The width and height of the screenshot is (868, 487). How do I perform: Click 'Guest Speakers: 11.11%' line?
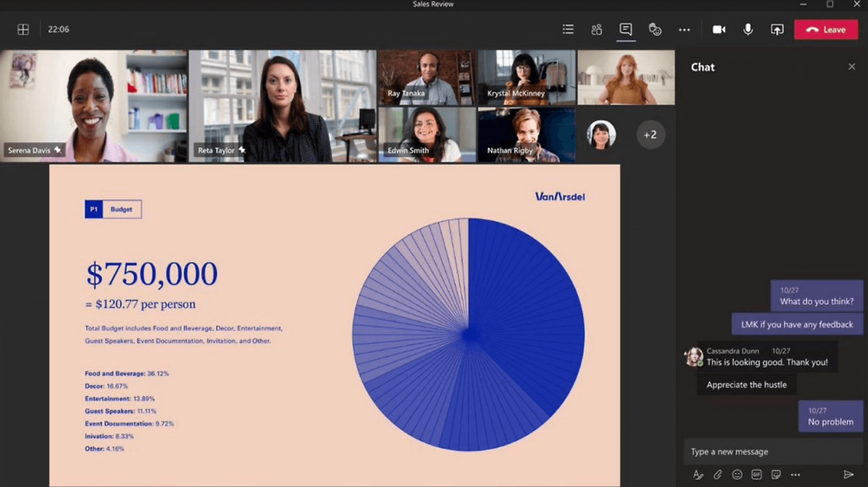(120, 411)
